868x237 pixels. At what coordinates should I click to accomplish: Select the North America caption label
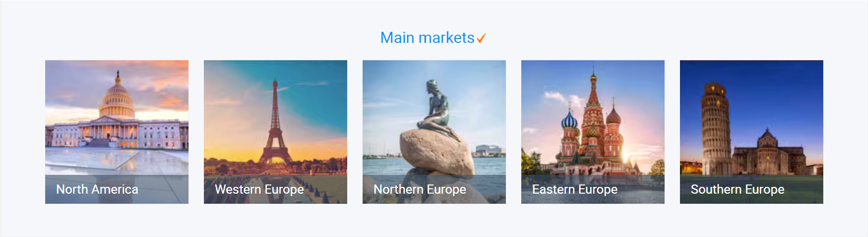[97, 189]
